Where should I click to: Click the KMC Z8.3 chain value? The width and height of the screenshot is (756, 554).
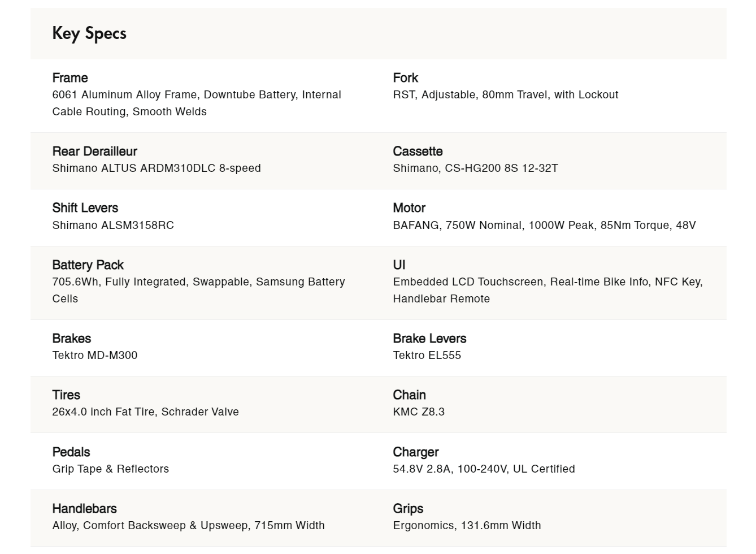[x=418, y=412]
